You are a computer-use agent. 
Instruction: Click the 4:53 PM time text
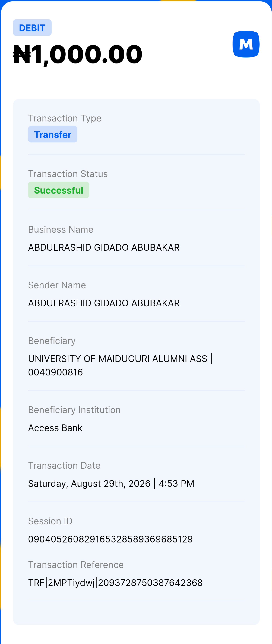177,483
